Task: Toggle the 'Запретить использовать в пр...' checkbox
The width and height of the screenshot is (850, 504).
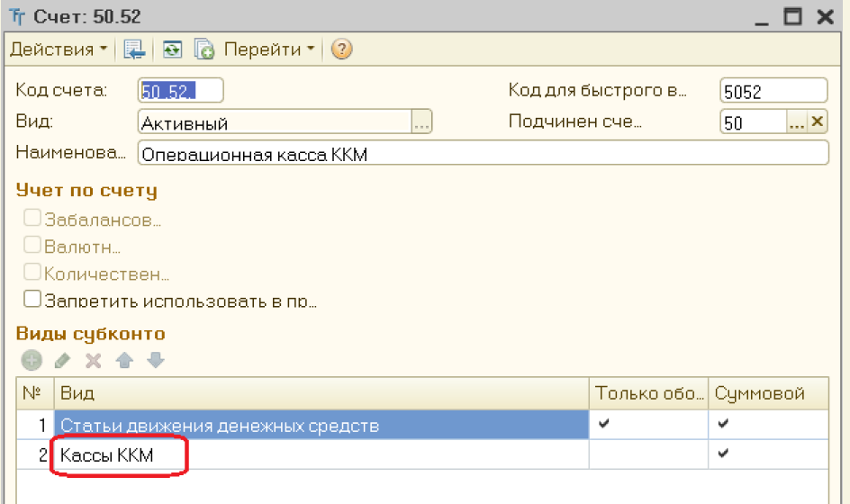Action: click(32, 299)
